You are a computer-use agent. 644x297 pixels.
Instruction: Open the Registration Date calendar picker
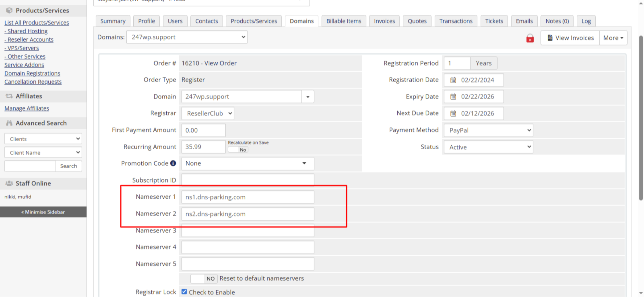[x=453, y=80]
